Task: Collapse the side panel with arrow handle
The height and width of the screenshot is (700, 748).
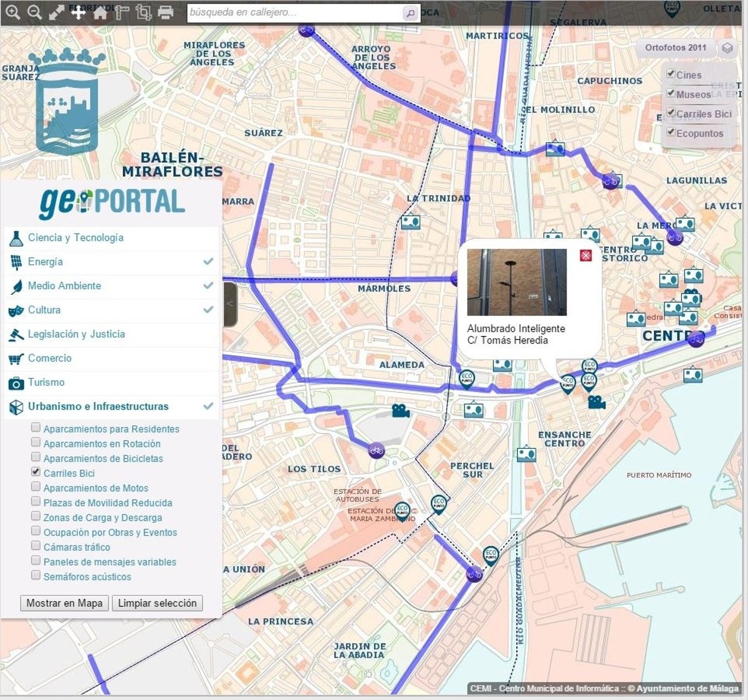Action: (x=229, y=304)
